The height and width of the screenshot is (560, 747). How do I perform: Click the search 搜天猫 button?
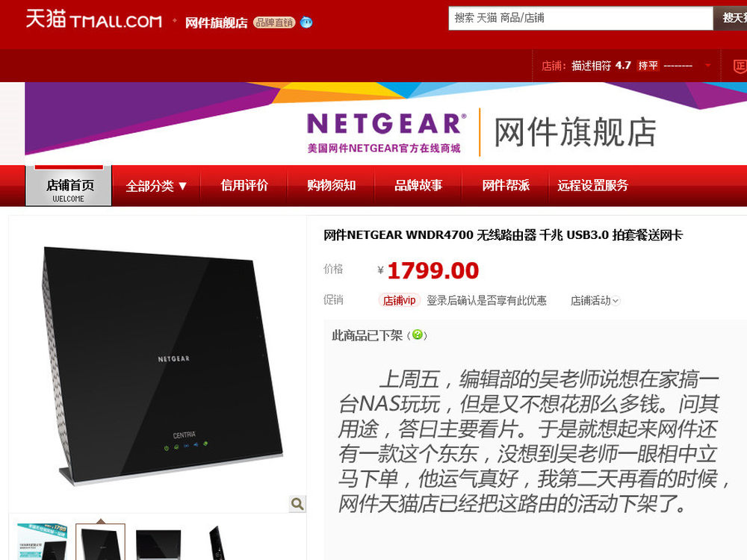click(x=731, y=18)
